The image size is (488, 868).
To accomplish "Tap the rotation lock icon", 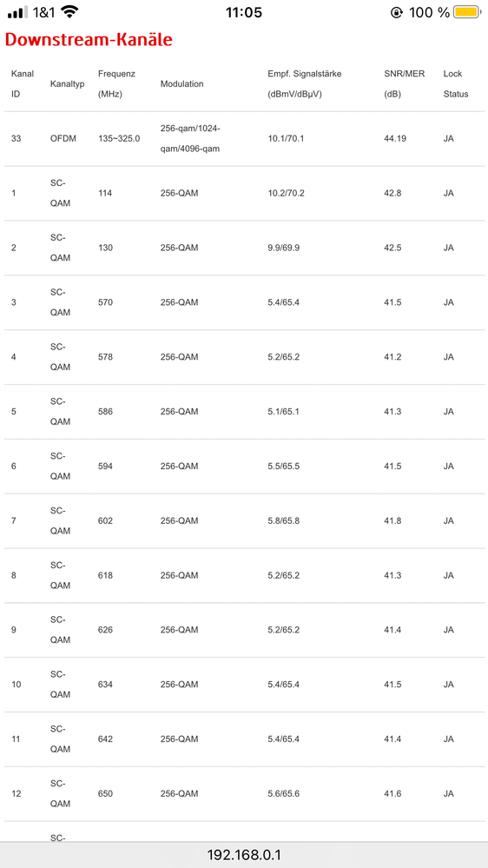I will (x=396, y=12).
